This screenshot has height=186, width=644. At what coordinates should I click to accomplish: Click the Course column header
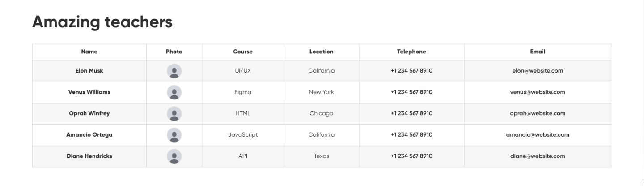(243, 52)
